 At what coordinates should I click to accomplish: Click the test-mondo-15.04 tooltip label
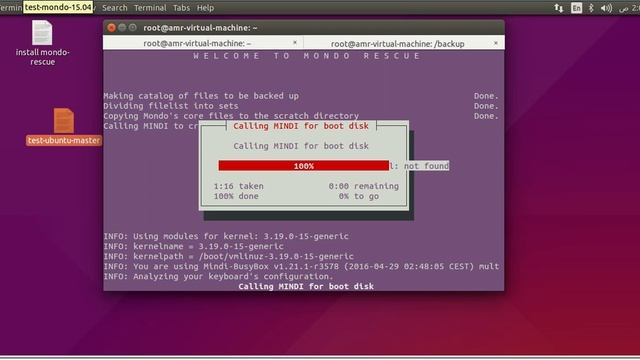pyautogui.click(x=58, y=7)
